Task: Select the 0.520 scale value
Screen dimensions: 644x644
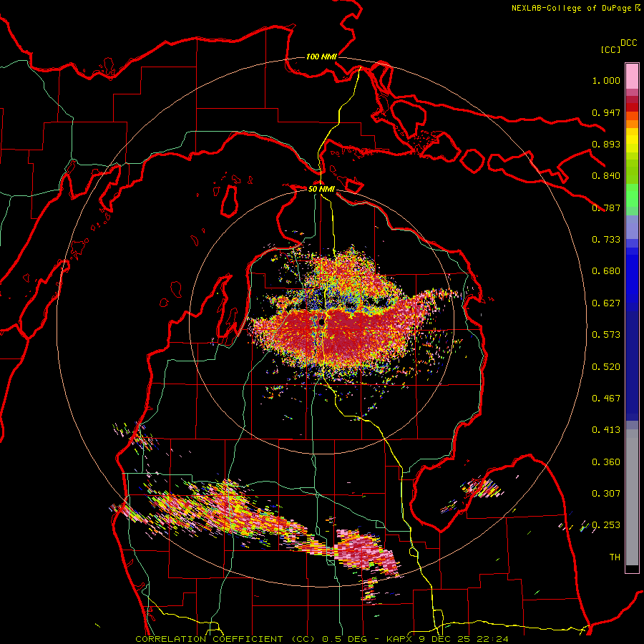Action: (606, 367)
